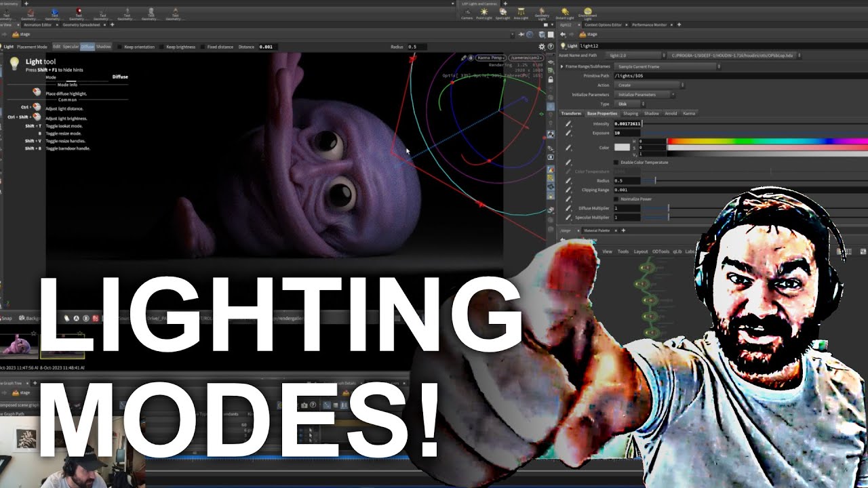Image resolution: width=868 pixels, height=488 pixels.
Task: Select the Area Light shelf tool
Action: coord(521,13)
